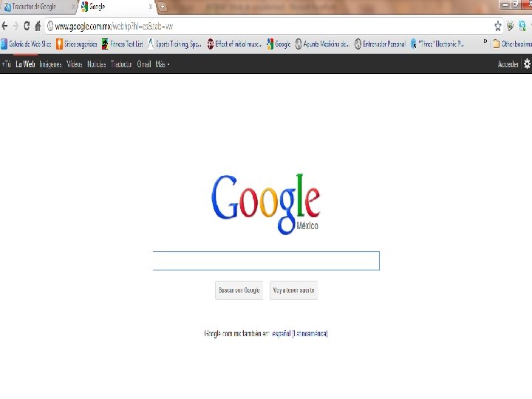Screen dimensions: 532x399
Task: Open the browser home page icon
Action: pyautogui.click(x=38, y=26)
